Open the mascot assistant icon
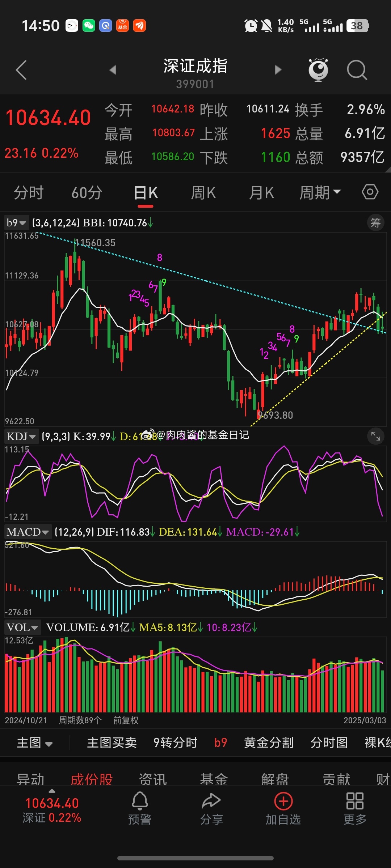 pos(318,69)
